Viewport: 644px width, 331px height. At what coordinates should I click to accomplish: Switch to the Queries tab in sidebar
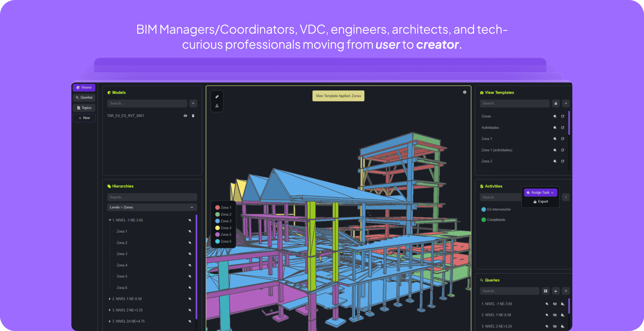click(84, 97)
